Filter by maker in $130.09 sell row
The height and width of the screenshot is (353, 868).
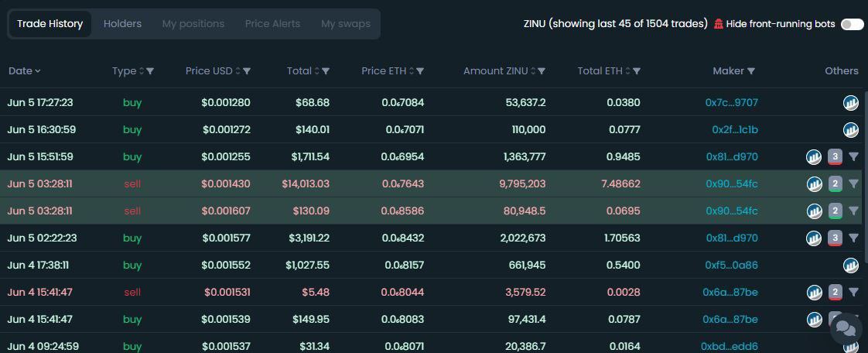(853, 211)
